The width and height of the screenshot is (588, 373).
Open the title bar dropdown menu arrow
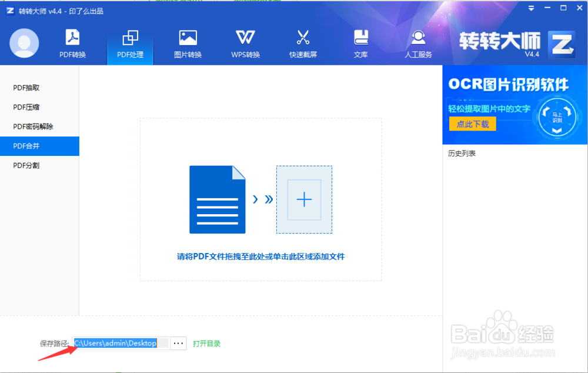pos(531,8)
